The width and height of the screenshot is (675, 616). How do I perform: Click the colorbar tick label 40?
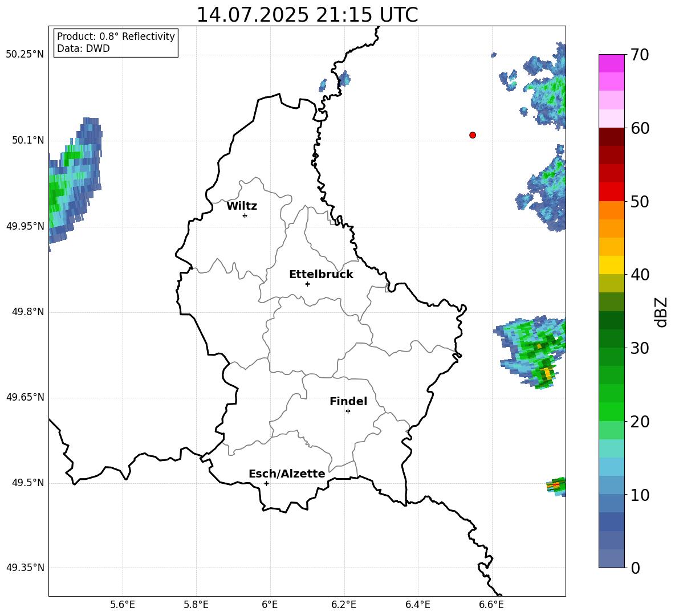pos(640,275)
